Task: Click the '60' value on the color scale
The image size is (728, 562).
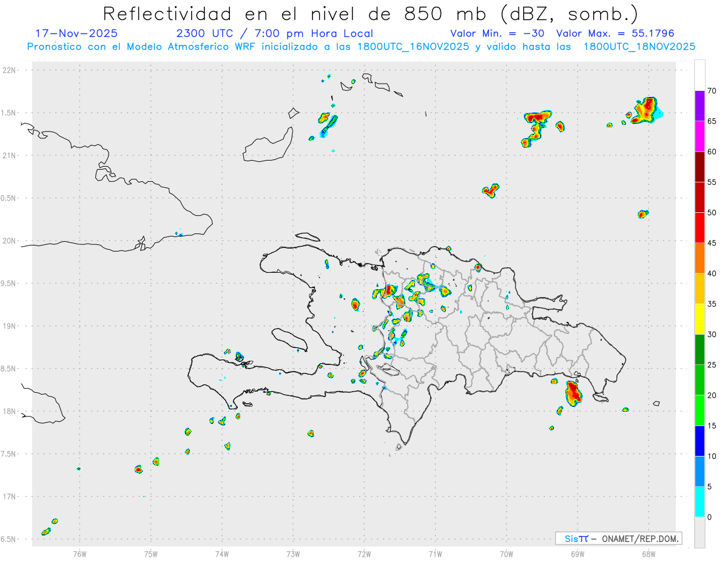Action: pyautogui.click(x=712, y=152)
